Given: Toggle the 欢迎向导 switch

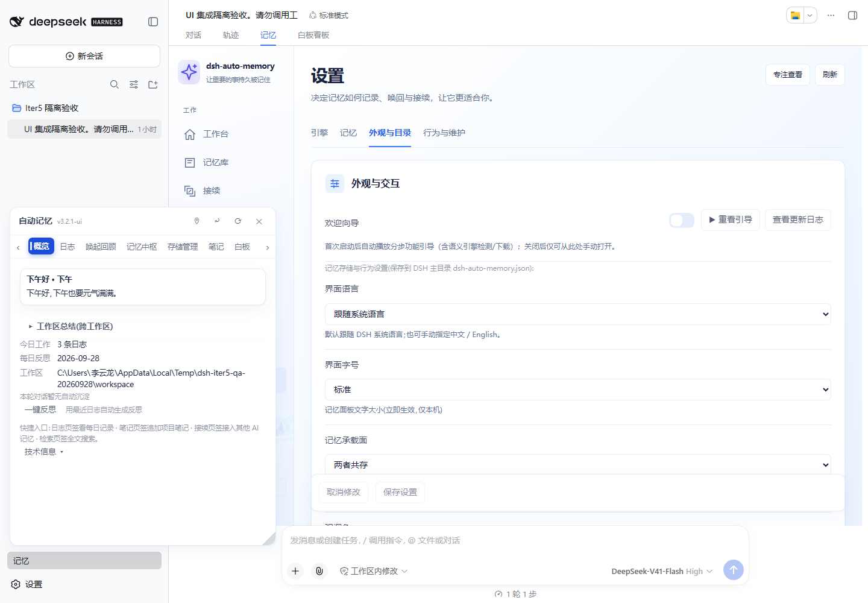Looking at the screenshot, I should pos(682,220).
